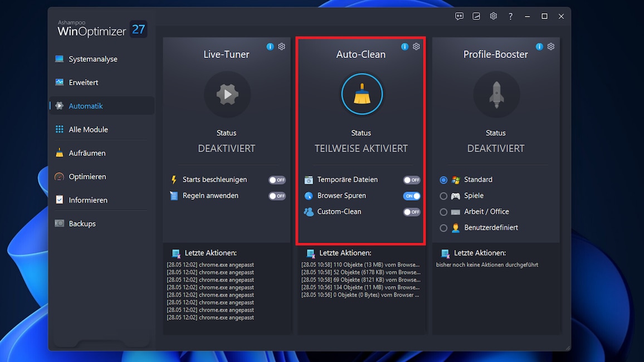Screen dimensions: 644x362
Task: Open Backups in the sidebar
Action: tap(102, 224)
